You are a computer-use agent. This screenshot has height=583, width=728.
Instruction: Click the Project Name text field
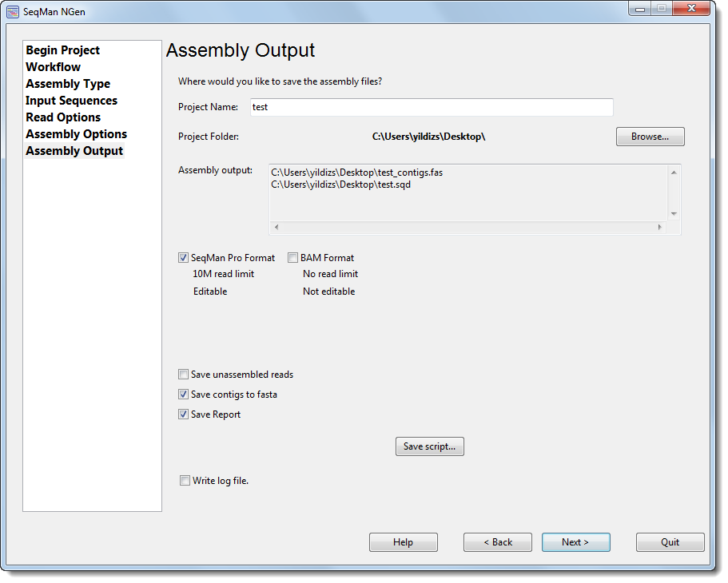(432, 107)
